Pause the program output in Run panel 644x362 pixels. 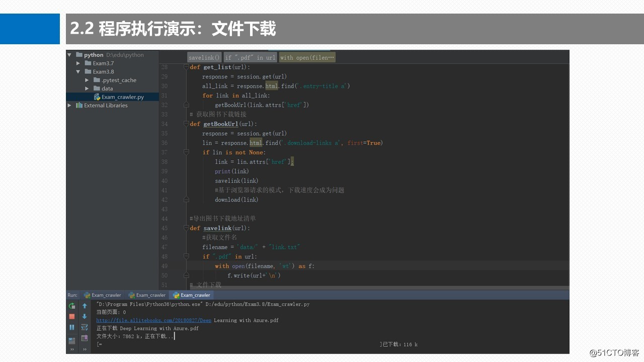tap(72, 327)
